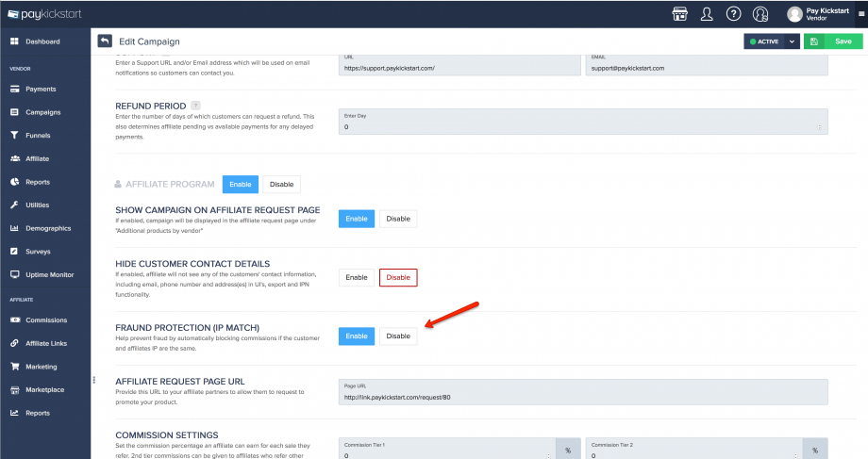Expand the Active status dropdown arrow
Viewport: 868px width, 459px height.
coord(792,41)
